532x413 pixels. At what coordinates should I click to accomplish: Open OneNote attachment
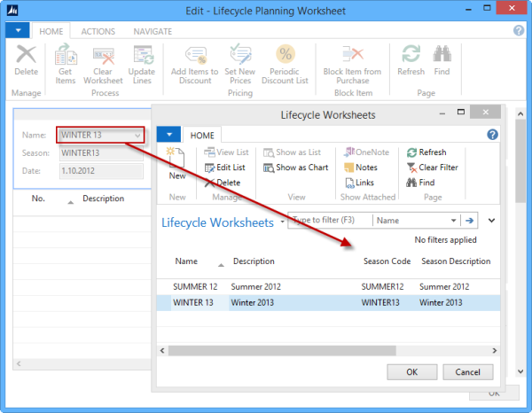click(x=367, y=152)
